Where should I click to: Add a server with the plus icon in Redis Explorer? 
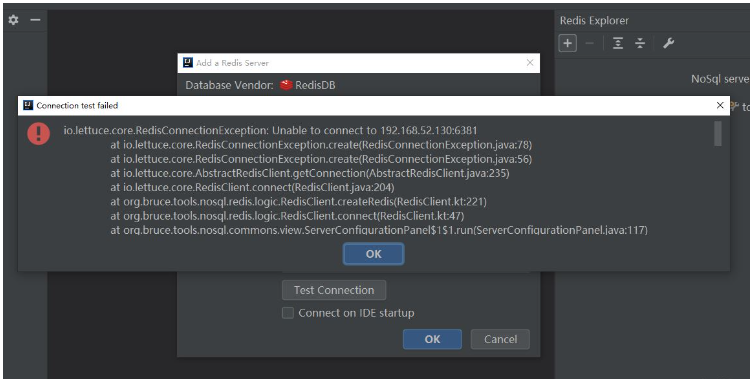pyautogui.click(x=567, y=43)
